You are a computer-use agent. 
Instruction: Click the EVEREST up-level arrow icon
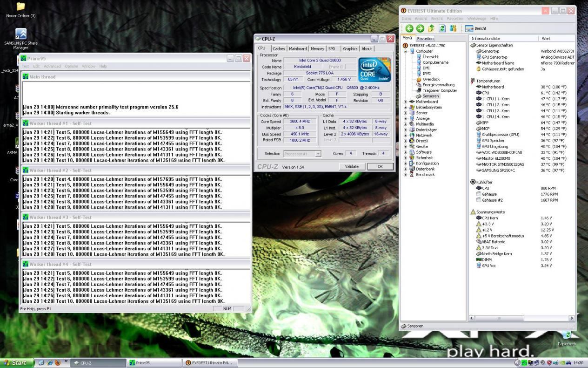pyautogui.click(x=431, y=28)
